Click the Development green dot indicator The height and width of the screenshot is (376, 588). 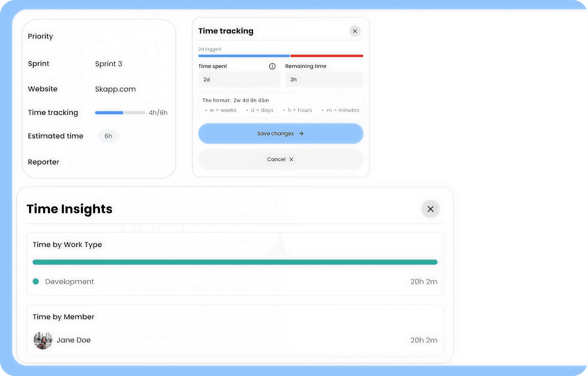tap(36, 282)
